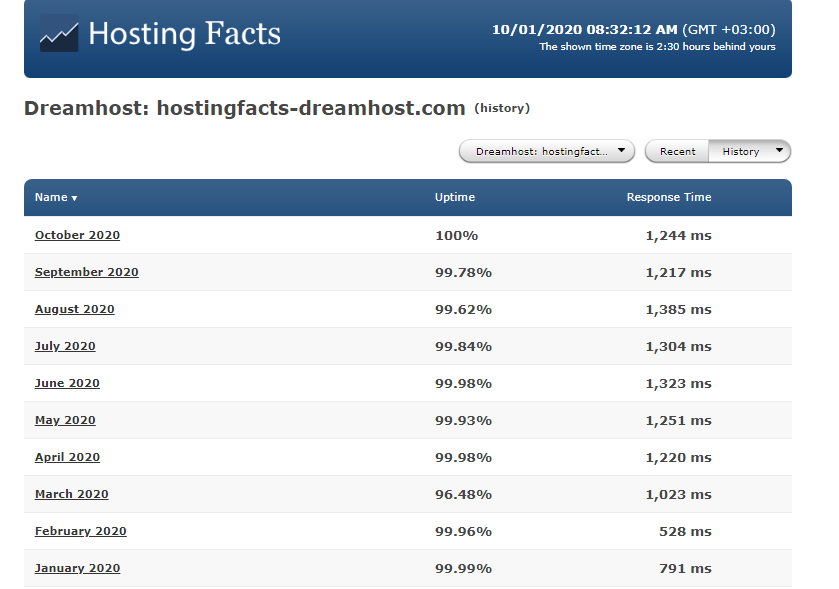Open the February 2020 report link

coord(81,531)
